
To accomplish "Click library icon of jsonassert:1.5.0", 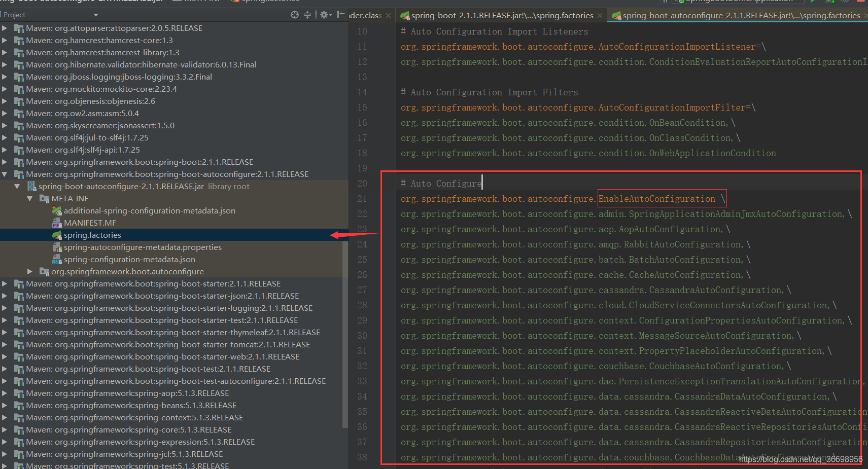I will click(19, 126).
